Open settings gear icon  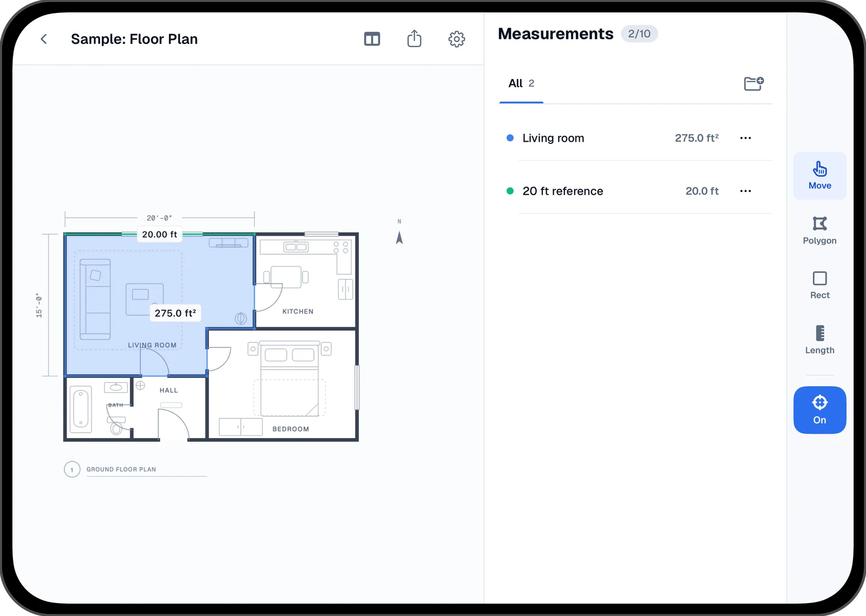click(x=457, y=39)
